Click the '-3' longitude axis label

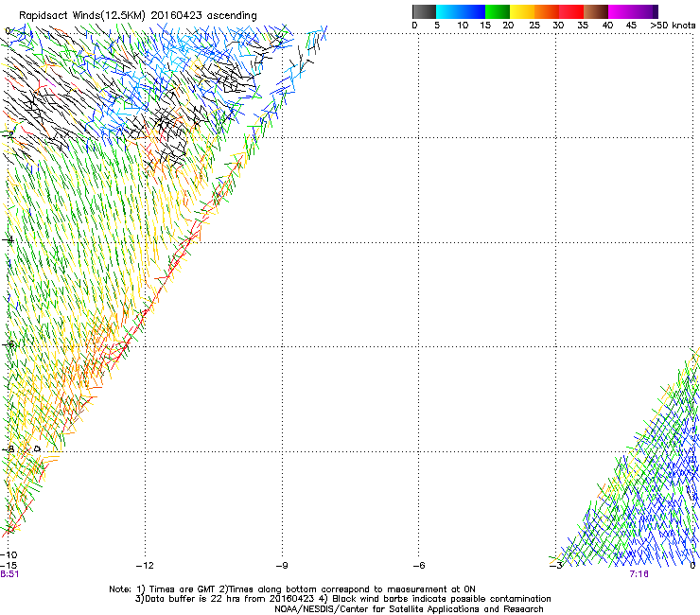point(556,566)
